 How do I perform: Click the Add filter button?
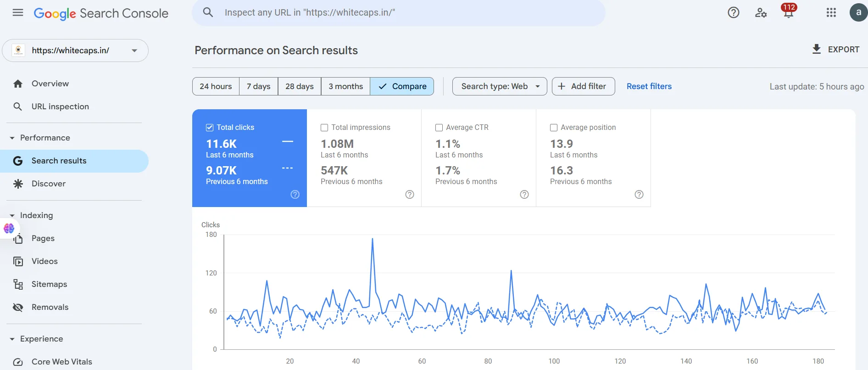[x=583, y=86]
